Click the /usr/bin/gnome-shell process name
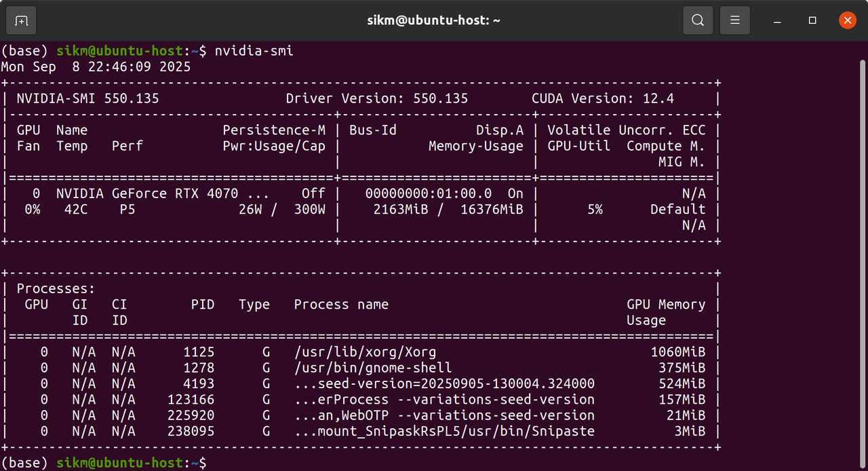The width and height of the screenshot is (868, 471). click(373, 368)
